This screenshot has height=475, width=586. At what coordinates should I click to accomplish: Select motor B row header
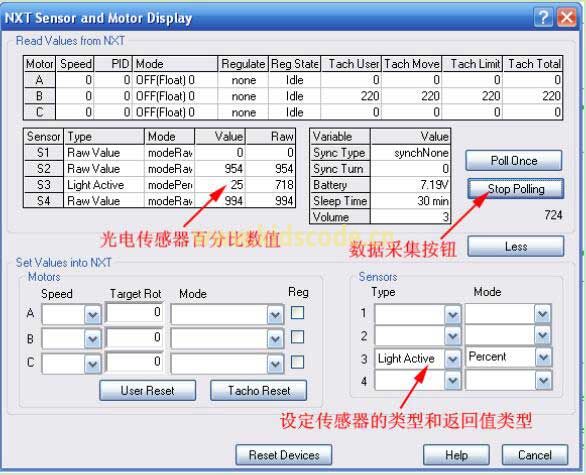coord(39,96)
